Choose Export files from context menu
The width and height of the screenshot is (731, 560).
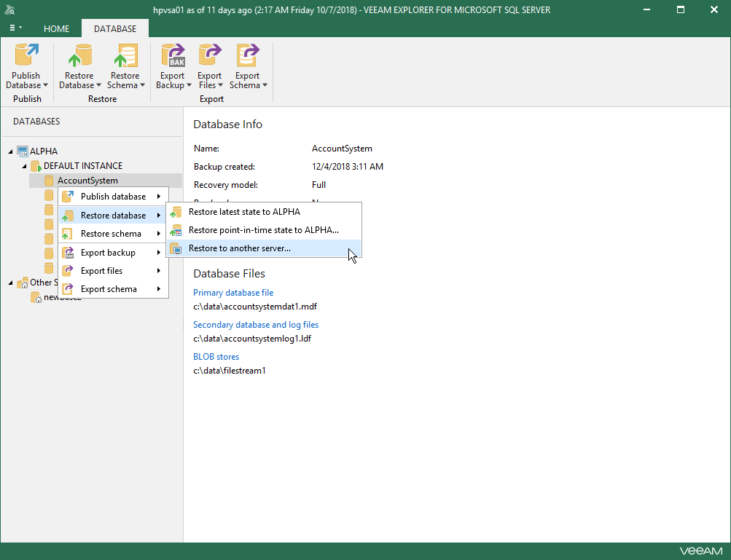coord(113,271)
